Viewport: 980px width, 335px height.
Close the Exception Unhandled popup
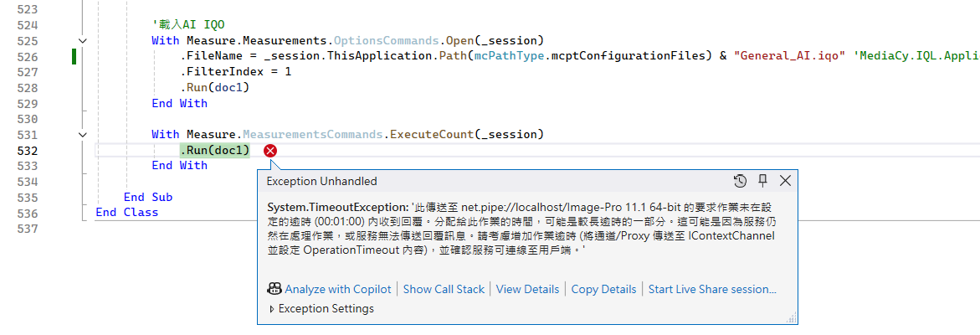(x=785, y=181)
